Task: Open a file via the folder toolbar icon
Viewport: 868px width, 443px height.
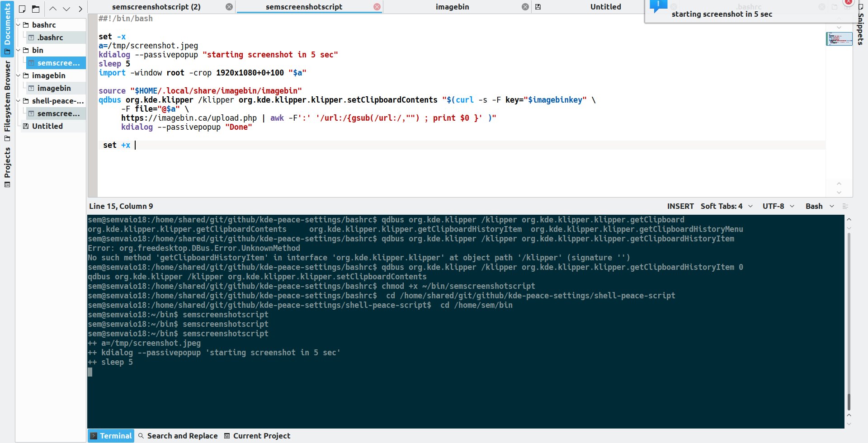Action: point(36,9)
